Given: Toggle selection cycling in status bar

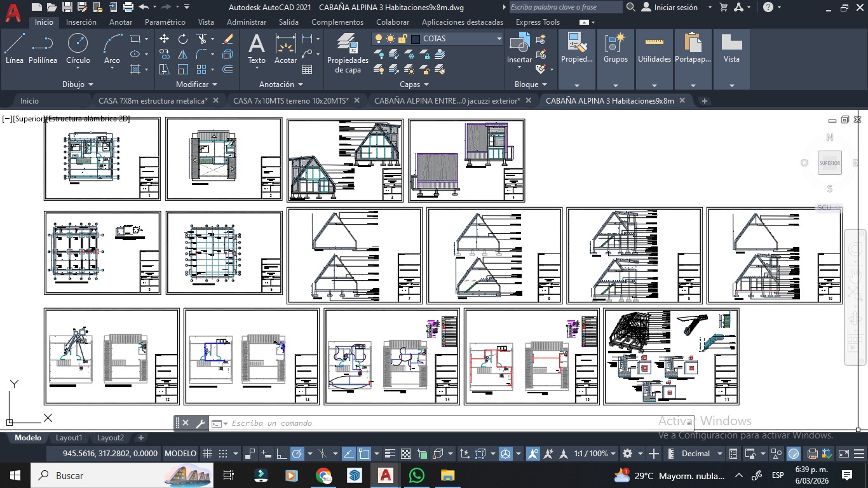Looking at the screenshot, I should [x=423, y=454].
